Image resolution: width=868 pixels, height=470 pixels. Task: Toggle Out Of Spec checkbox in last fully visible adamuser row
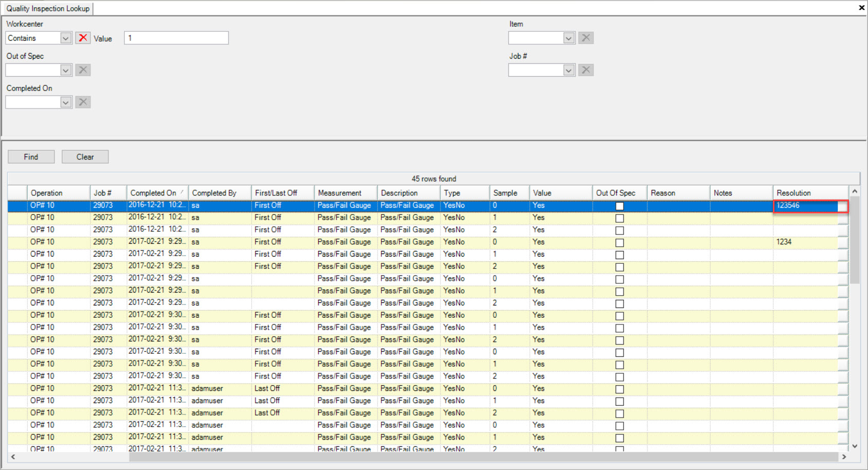pyautogui.click(x=620, y=438)
